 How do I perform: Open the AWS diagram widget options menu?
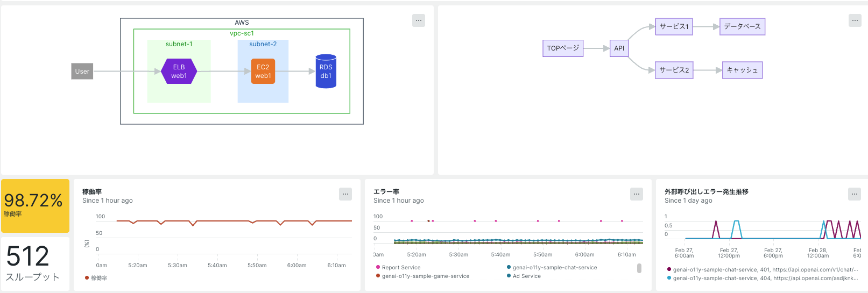[x=419, y=20]
